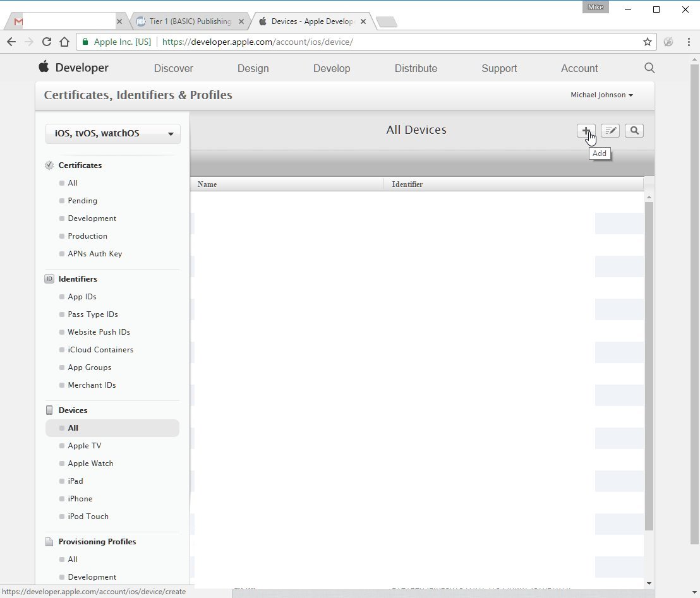Screen dimensions: 700x598
Task: Expand the Michael Johnson account dropdown
Action: (602, 95)
